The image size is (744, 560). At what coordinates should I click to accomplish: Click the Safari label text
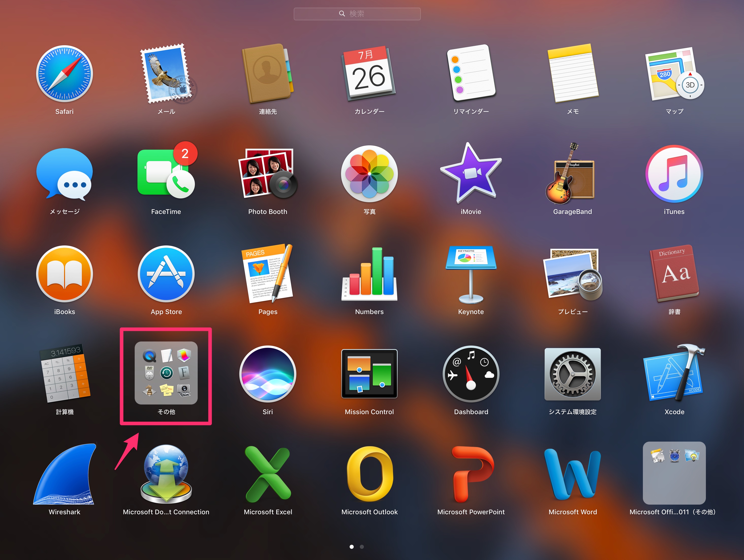tap(64, 111)
